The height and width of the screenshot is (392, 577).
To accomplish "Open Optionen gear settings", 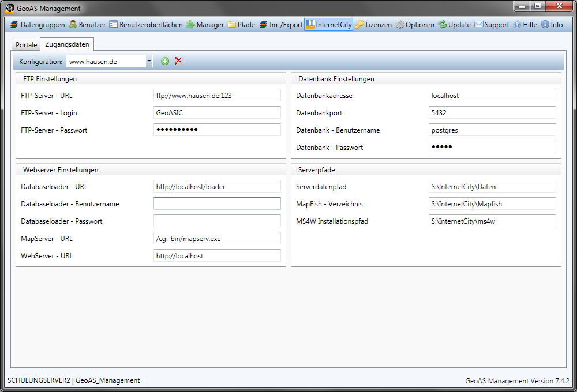I will coord(415,25).
